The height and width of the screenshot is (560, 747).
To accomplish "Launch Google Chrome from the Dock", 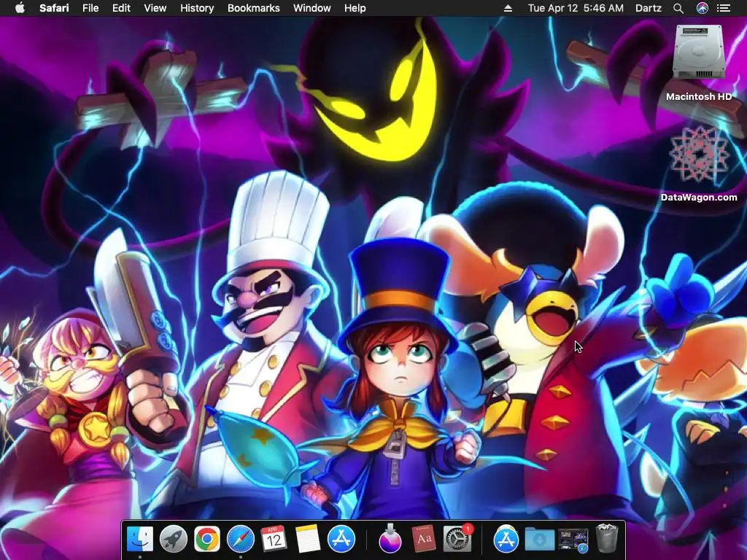I will coord(206,539).
